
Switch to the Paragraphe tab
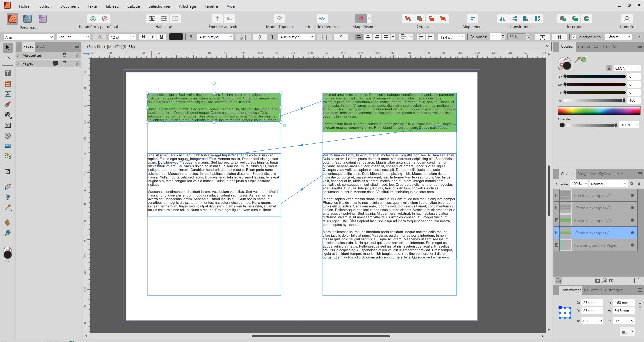point(586,174)
